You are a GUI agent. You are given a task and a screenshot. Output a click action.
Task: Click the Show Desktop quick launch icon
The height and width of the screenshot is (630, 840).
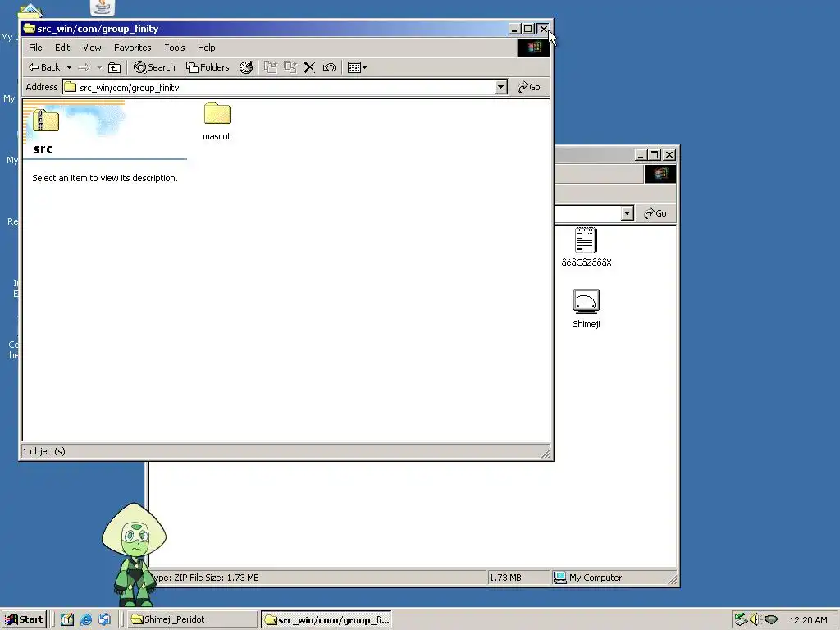(x=67, y=619)
